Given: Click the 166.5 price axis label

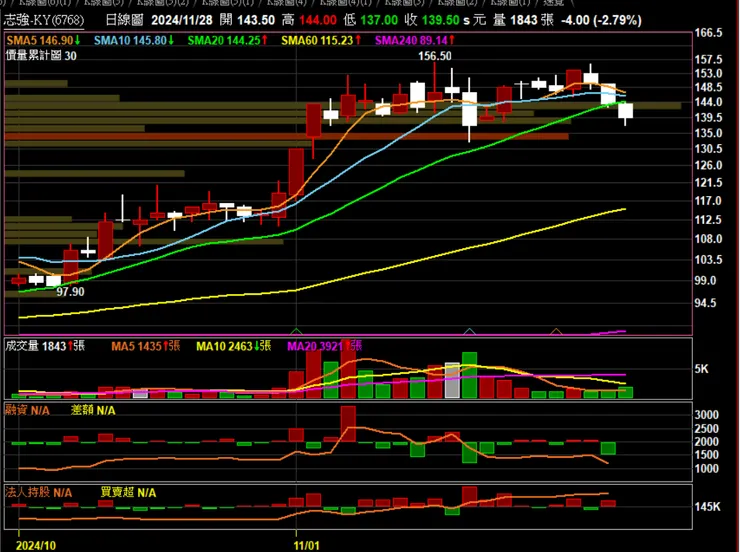Looking at the screenshot, I should 708,33.
